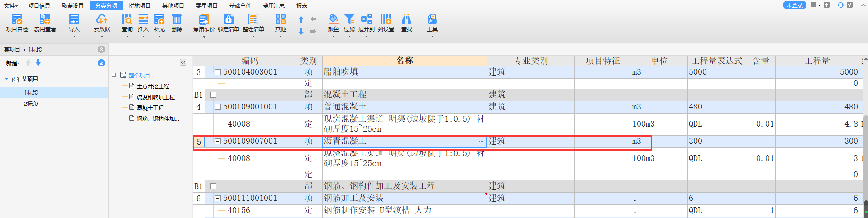868x218 pixels.
Task: Click the 未登录 login button
Action: click(x=794, y=5)
